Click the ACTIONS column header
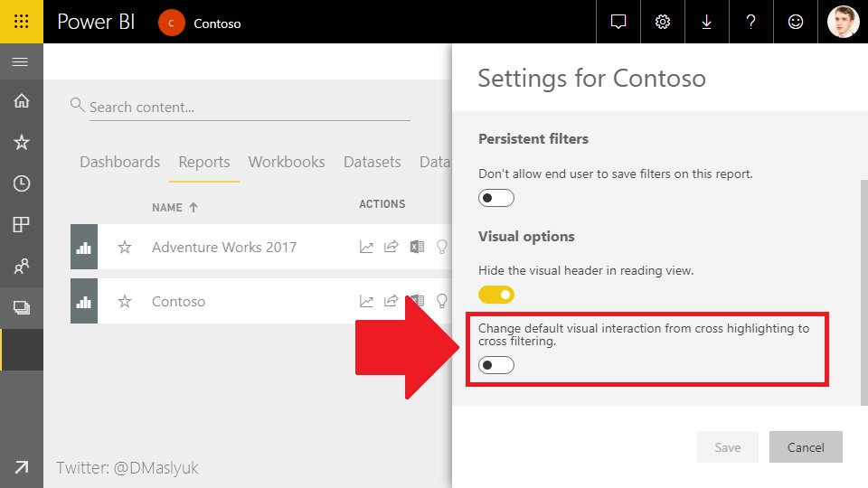 tap(382, 204)
